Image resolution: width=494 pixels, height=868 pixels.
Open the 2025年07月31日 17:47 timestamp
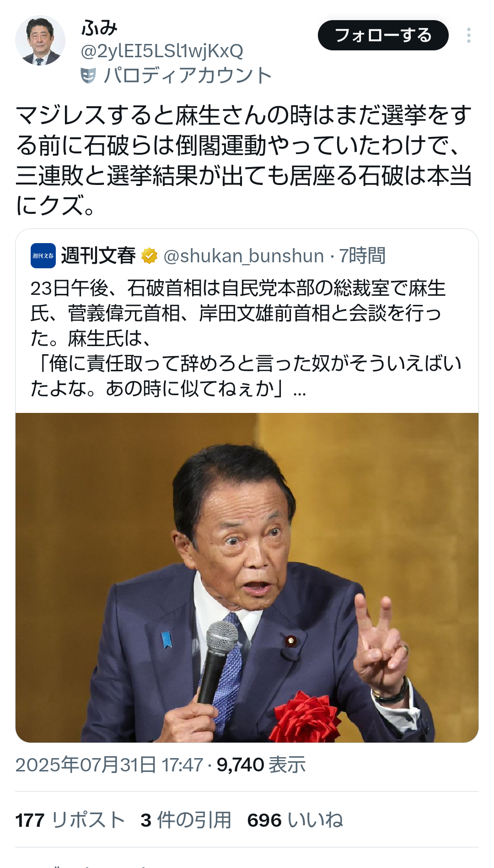click(x=109, y=765)
